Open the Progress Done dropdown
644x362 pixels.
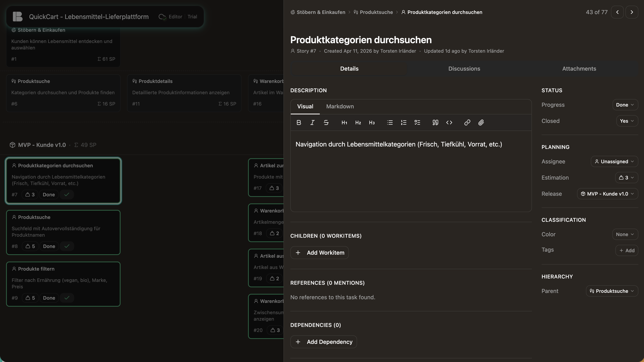pyautogui.click(x=625, y=105)
